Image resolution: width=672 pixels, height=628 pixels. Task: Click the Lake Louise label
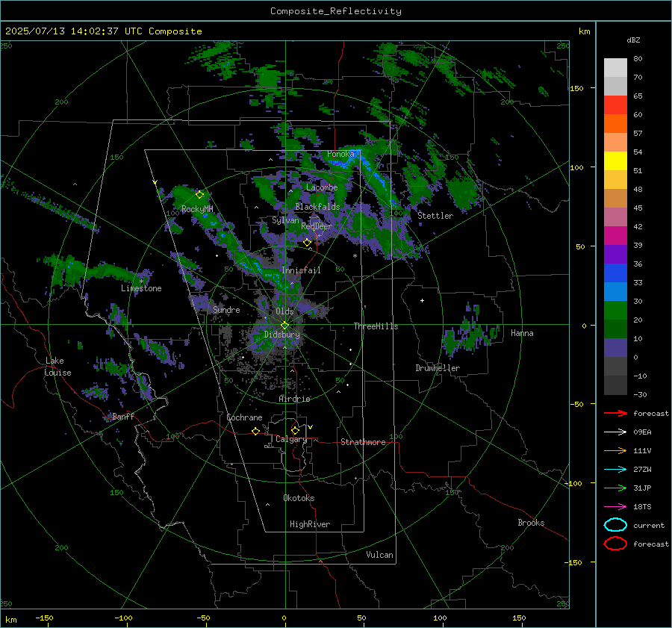pyautogui.click(x=57, y=367)
